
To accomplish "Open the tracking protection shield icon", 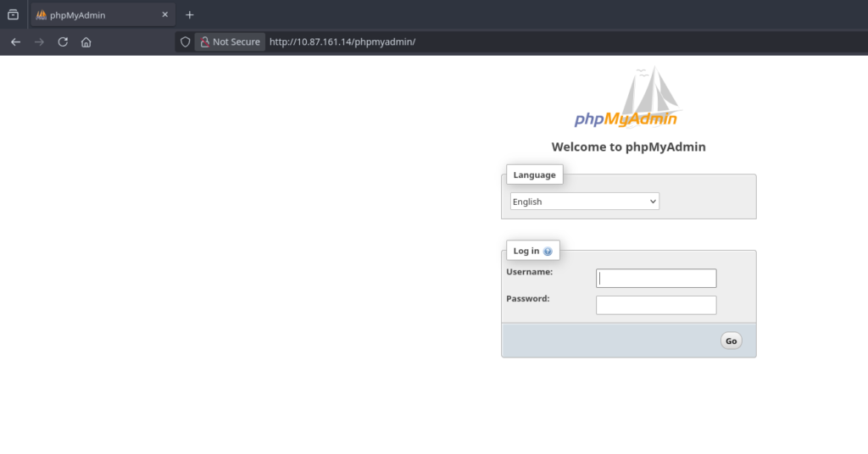I will coord(186,42).
